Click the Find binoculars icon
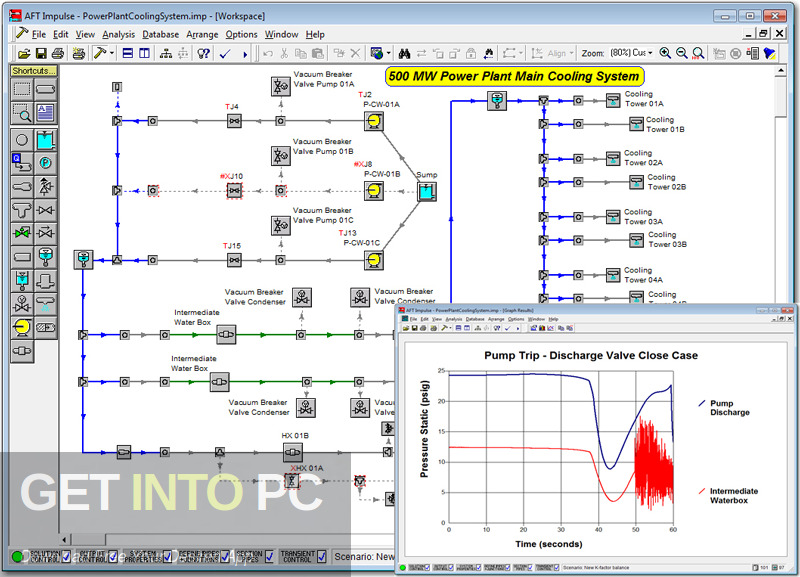 405,53
